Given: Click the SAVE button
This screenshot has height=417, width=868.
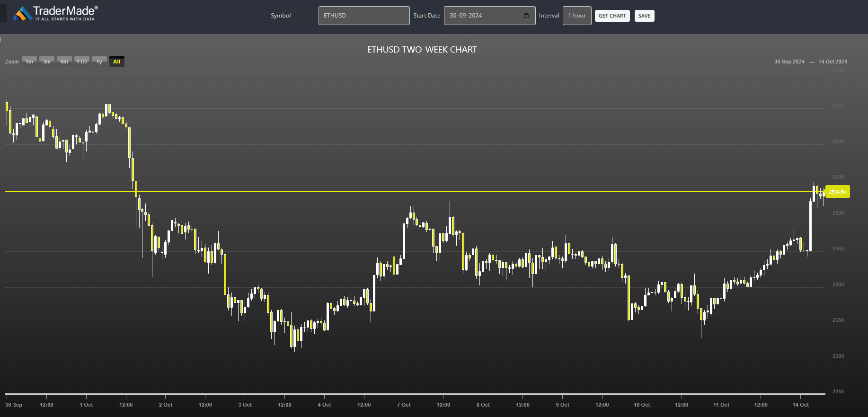Looking at the screenshot, I should (644, 16).
